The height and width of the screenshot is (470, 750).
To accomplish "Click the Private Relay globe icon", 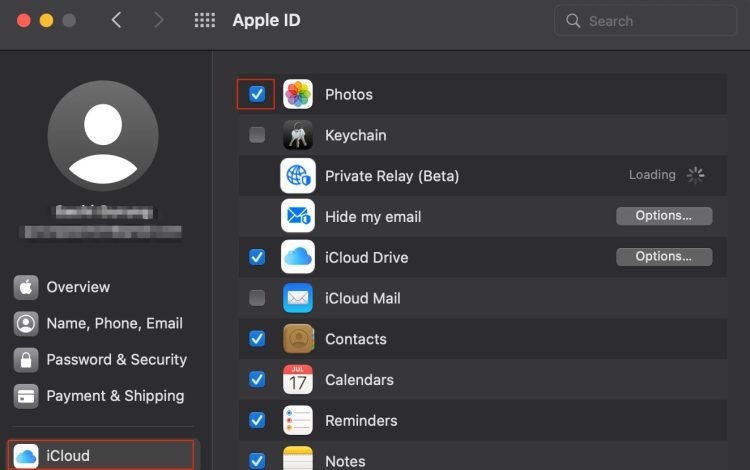I will coord(298,175).
